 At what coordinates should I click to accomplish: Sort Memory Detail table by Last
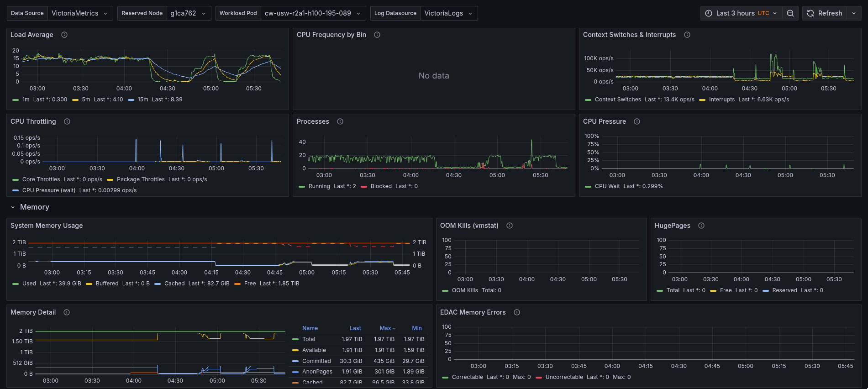coord(355,328)
